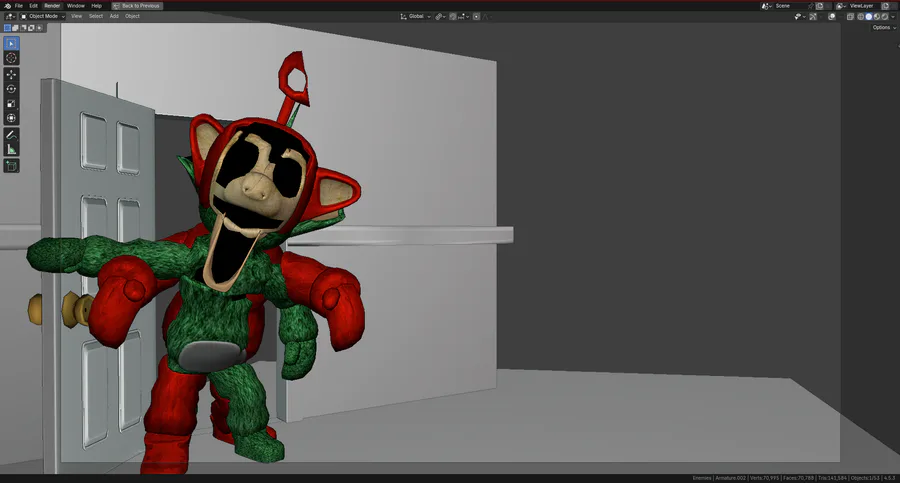Pick the Rotate tool
Image resolution: width=900 pixels, height=483 pixels.
pos(11,89)
